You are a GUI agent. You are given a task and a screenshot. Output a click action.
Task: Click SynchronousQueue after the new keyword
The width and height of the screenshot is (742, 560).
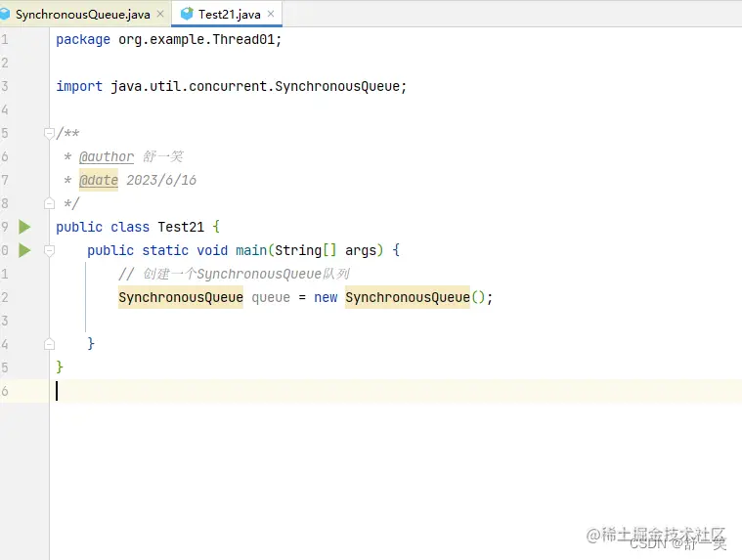click(x=408, y=297)
